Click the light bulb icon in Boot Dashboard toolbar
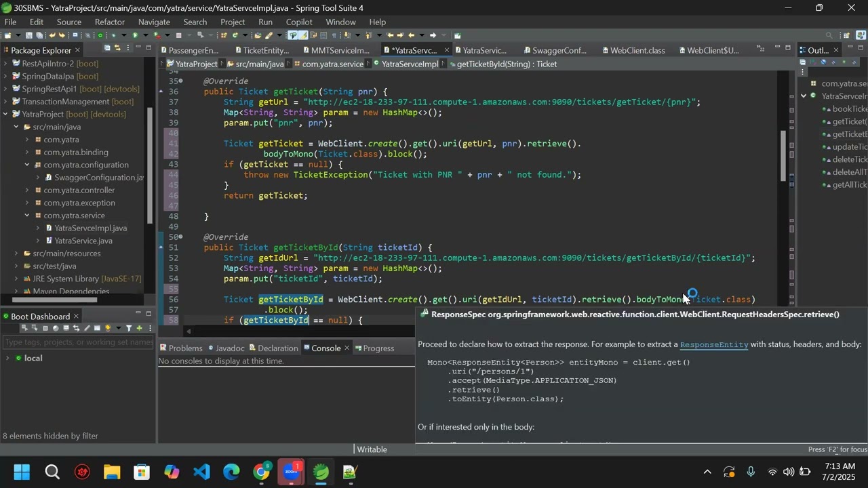868x488 pixels. click(x=108, y=328)
